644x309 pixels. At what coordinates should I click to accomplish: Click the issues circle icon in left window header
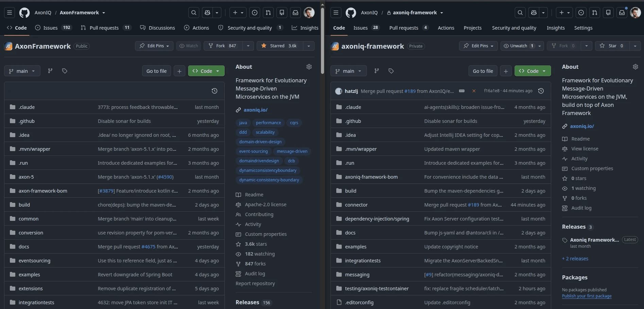(255, 13)
